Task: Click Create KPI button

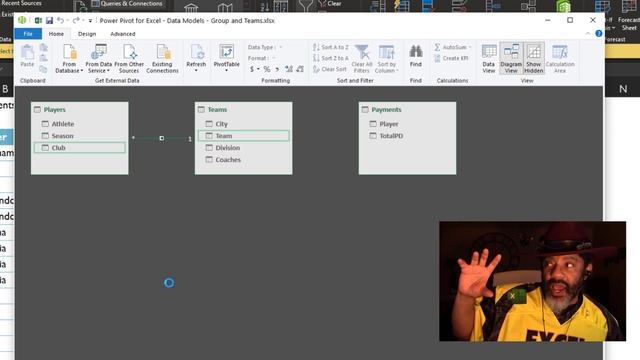Action: click(x=451, y=58)
